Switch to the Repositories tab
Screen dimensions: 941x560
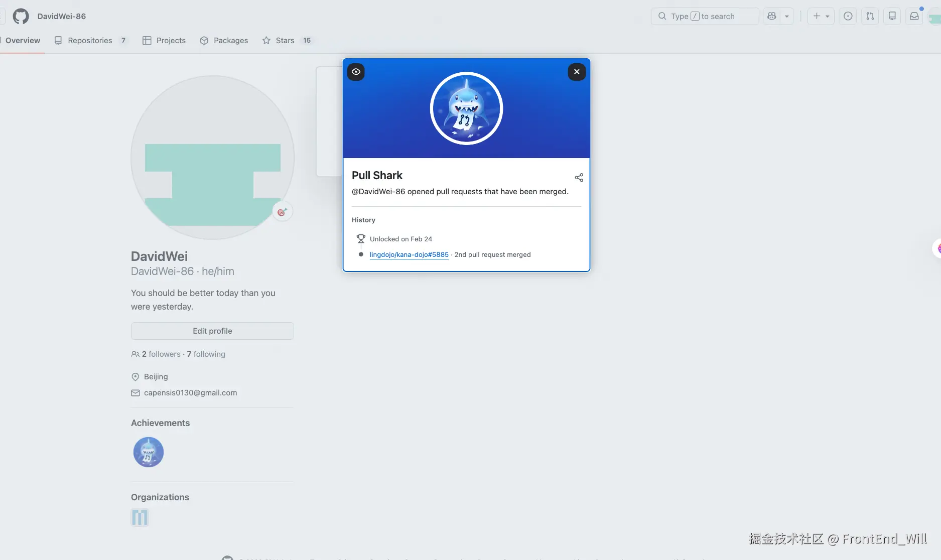pos(91,40)
